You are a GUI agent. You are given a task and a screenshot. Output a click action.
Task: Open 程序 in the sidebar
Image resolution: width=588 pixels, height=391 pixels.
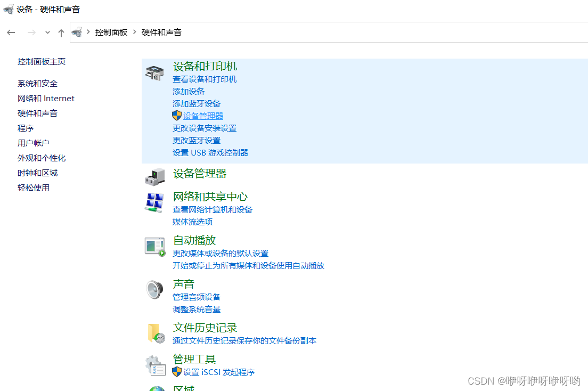click(x=26, y=128)
